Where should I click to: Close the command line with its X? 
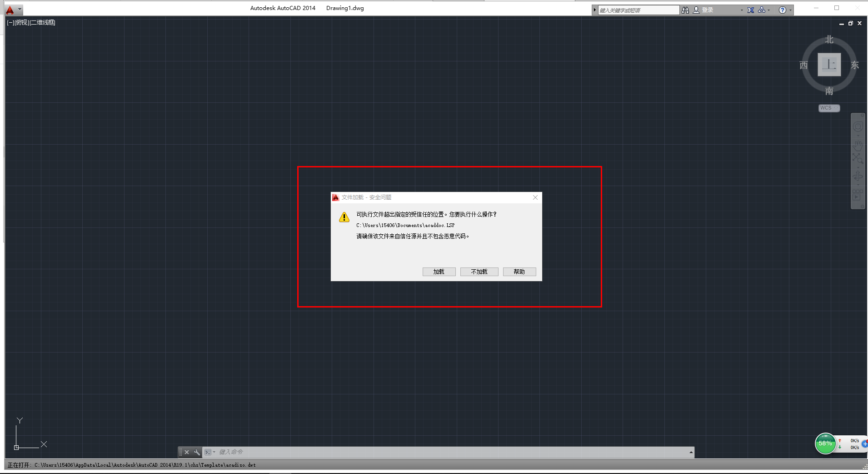(187, 452)
